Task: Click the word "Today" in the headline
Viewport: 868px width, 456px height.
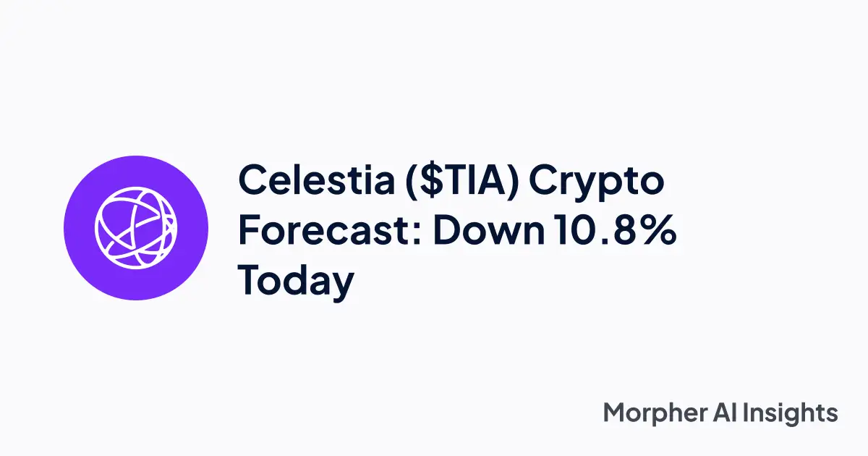Action: [296, 282]
